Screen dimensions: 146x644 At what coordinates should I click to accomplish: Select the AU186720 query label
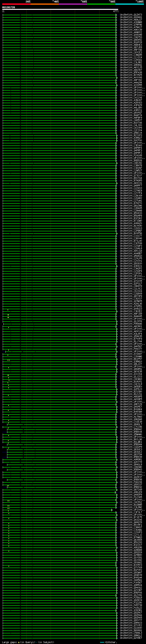click(8, 8)
